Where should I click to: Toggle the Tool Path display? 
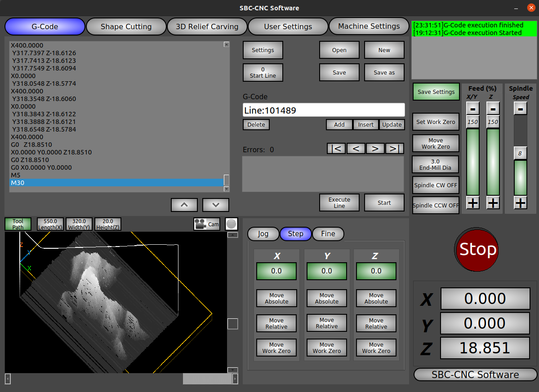tap(18, 224)
